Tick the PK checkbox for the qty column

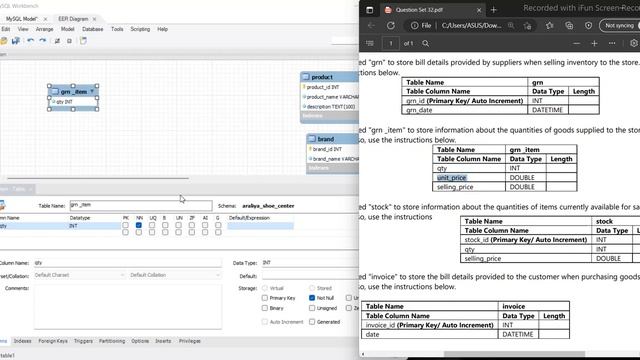point(125,225)
